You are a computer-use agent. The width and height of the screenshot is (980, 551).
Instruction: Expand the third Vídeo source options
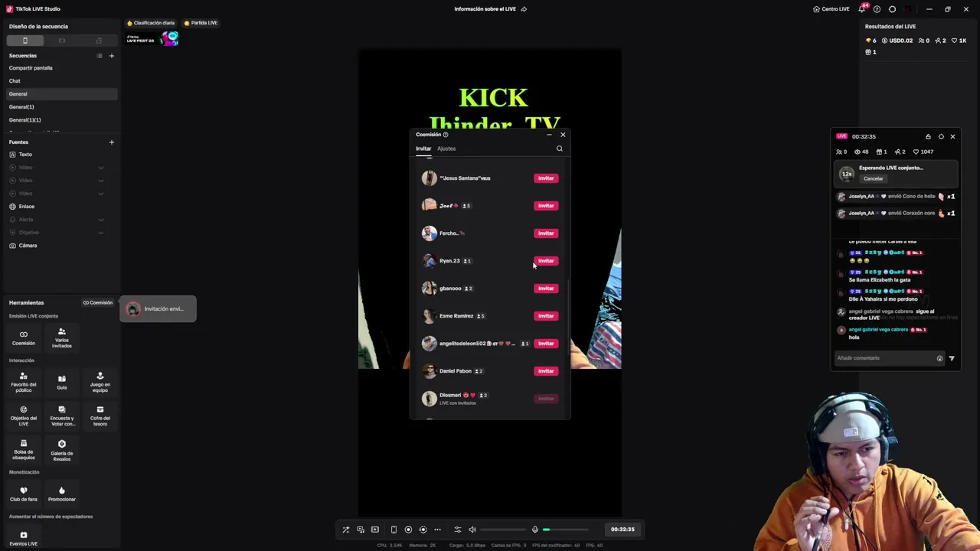(100, 194)
